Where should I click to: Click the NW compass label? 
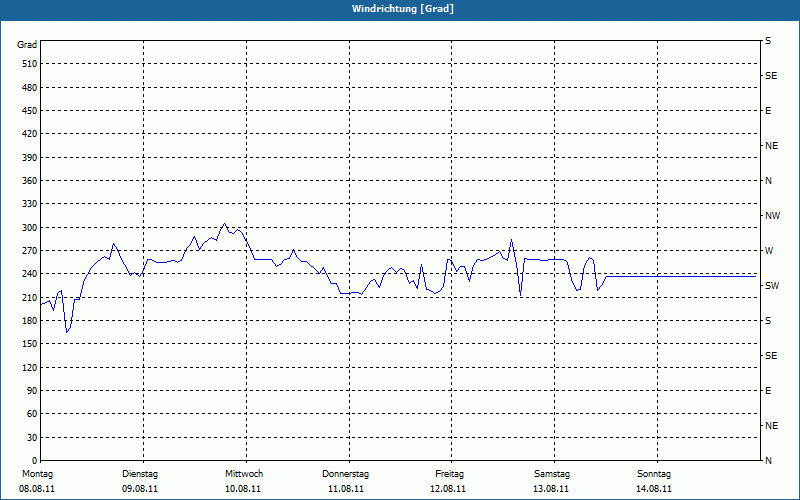772,216
